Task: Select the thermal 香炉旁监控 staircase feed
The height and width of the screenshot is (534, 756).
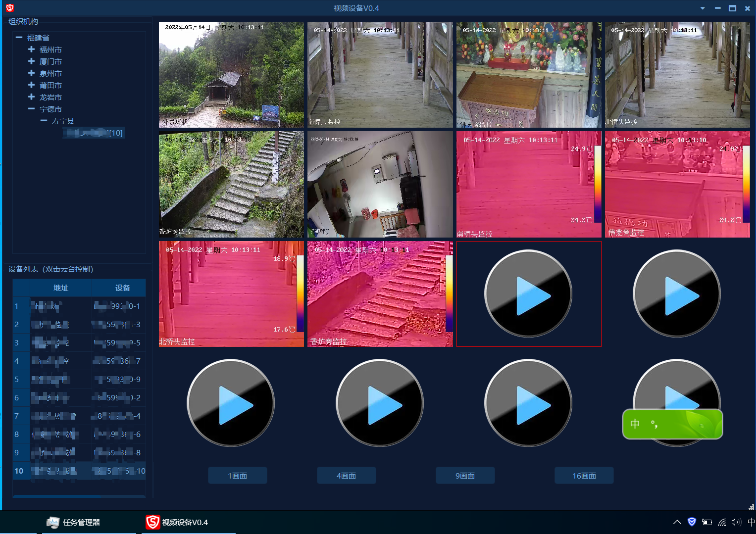Action: [x=380, y=294]
